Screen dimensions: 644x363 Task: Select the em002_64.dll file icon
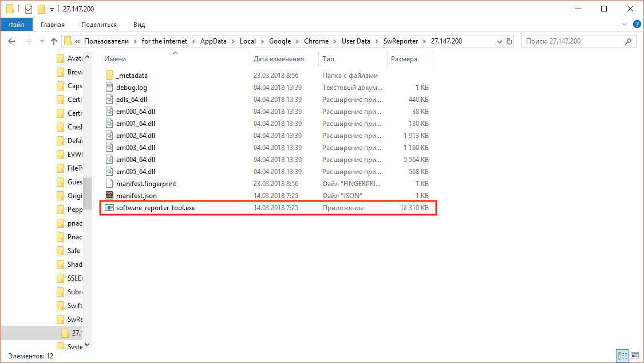coord(109,135)
